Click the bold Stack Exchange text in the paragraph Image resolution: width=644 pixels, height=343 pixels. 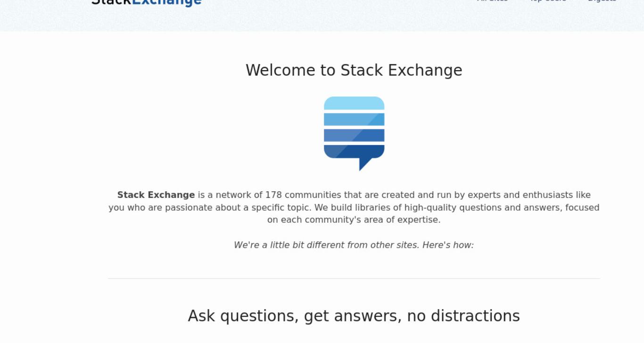click(156, 195)
